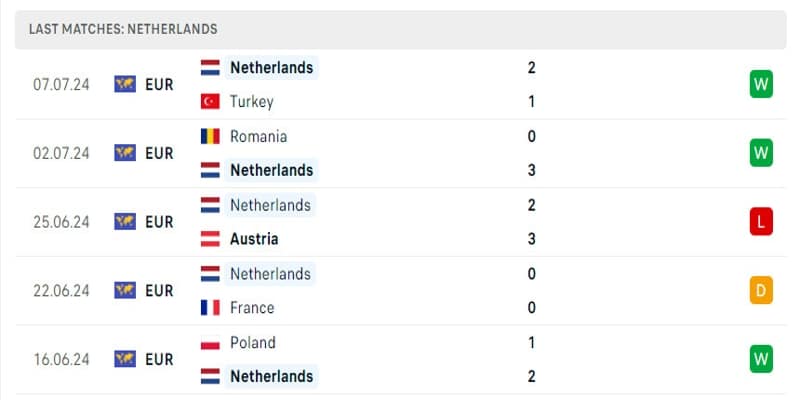Screen dimensions: 800x400
Task: Click the Romania flag icon
Action: pyautogui.click(x=210, y=136)
